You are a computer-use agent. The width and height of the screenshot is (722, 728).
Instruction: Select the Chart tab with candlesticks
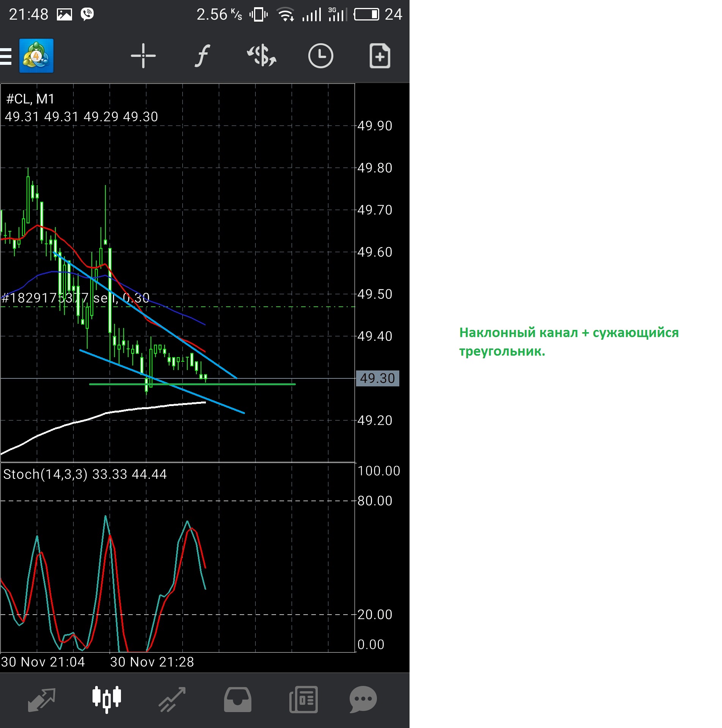click(x=107, y=700)
